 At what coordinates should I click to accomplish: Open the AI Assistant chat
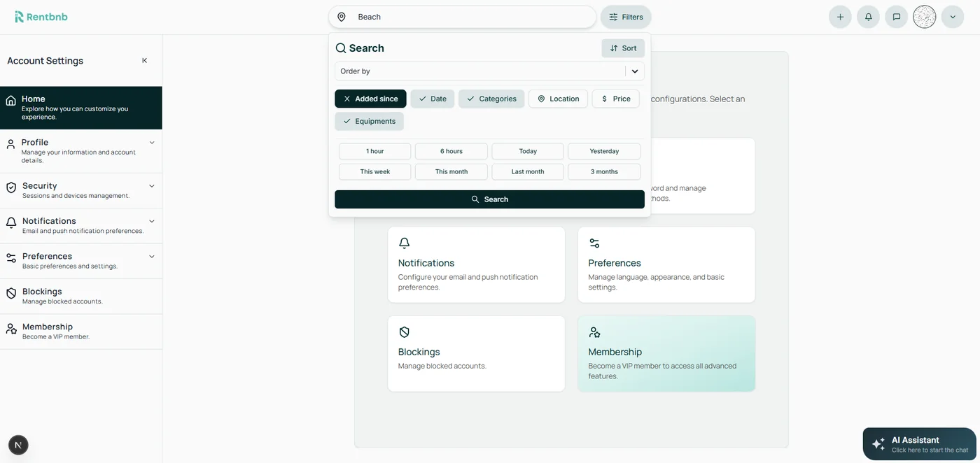919,444
